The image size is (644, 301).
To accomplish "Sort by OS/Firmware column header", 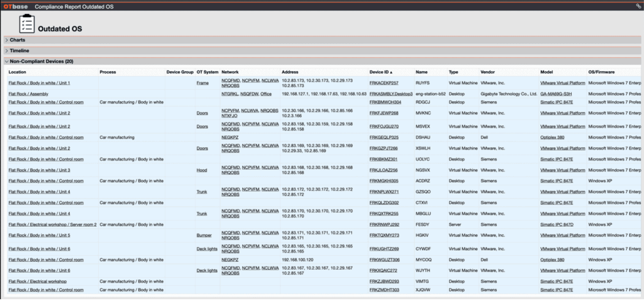I will click(602, 72).
